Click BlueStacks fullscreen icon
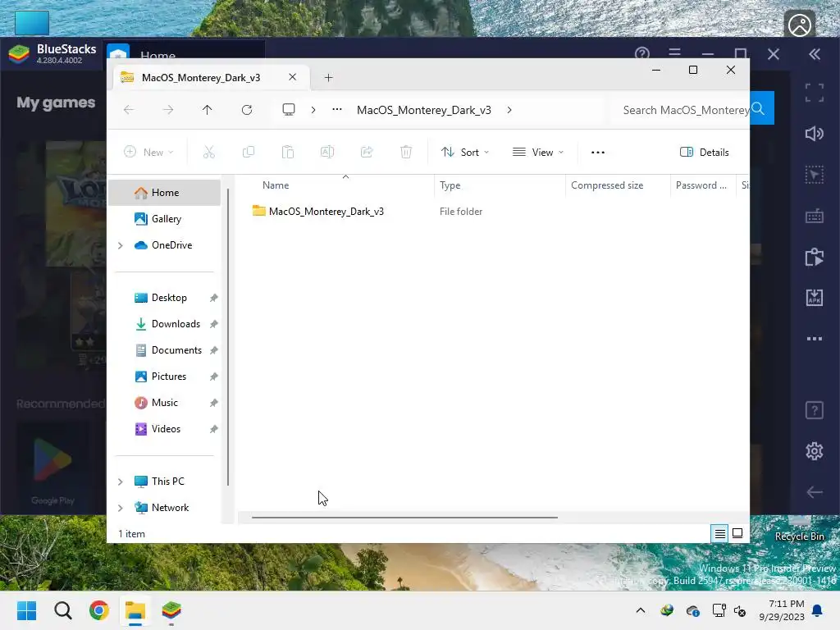The image size is (840, 630). (x=815, y=92)
